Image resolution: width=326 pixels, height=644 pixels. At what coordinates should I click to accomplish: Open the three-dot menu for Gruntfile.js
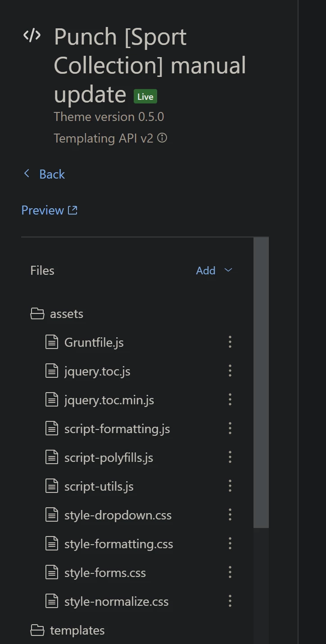[230, 342]
